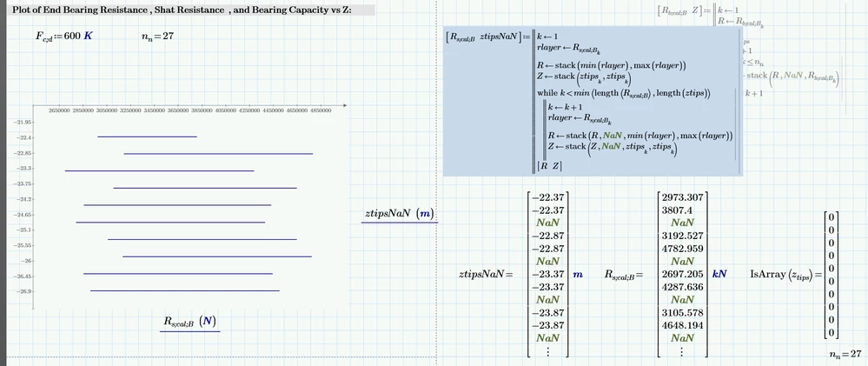Image resolution: width=868 pixels, height=366 pixels.
Task: Select the value 3192.527 in R_s;cal;B vector
Action: pos(683,236)
